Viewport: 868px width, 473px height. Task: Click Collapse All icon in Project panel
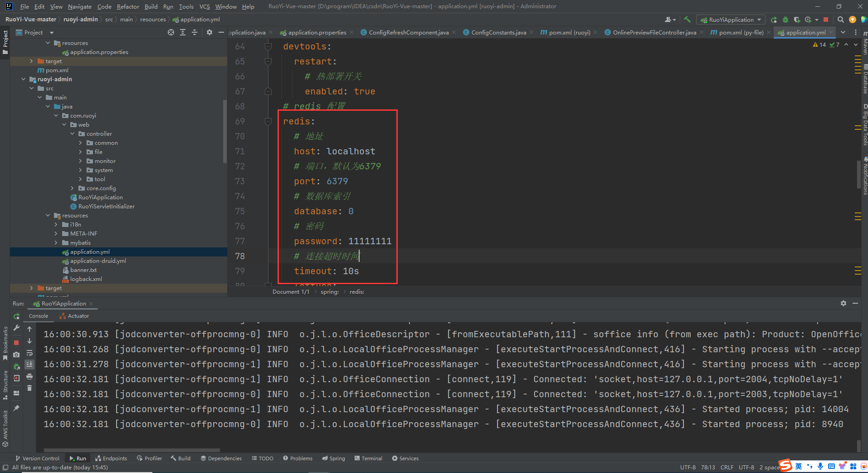195,32
